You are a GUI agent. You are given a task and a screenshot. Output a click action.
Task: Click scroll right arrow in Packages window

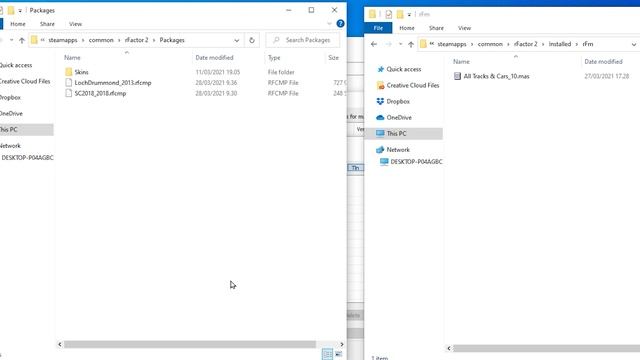coord(342,344)
